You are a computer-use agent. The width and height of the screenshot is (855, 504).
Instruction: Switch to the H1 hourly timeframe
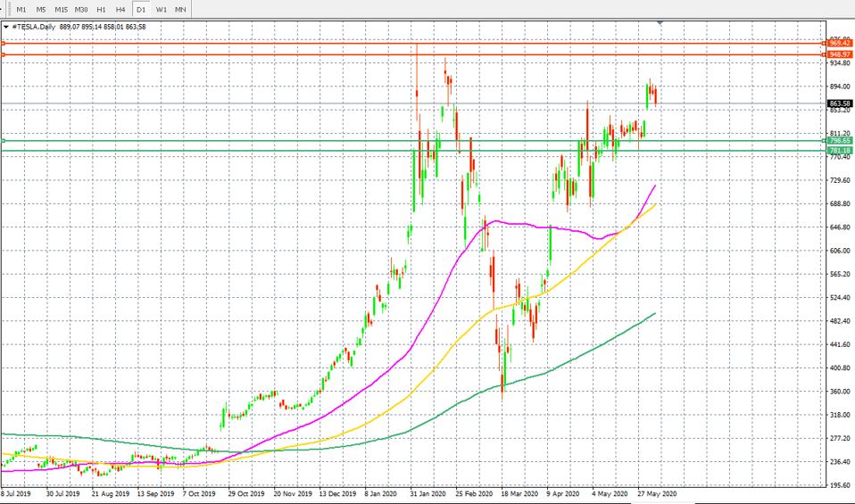click(102, 9)
